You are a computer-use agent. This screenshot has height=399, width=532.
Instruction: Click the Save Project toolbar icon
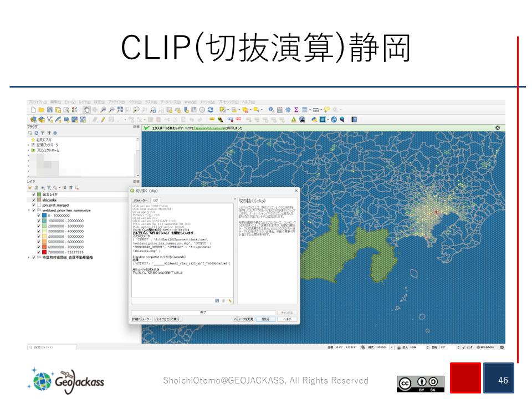[50, 110]
